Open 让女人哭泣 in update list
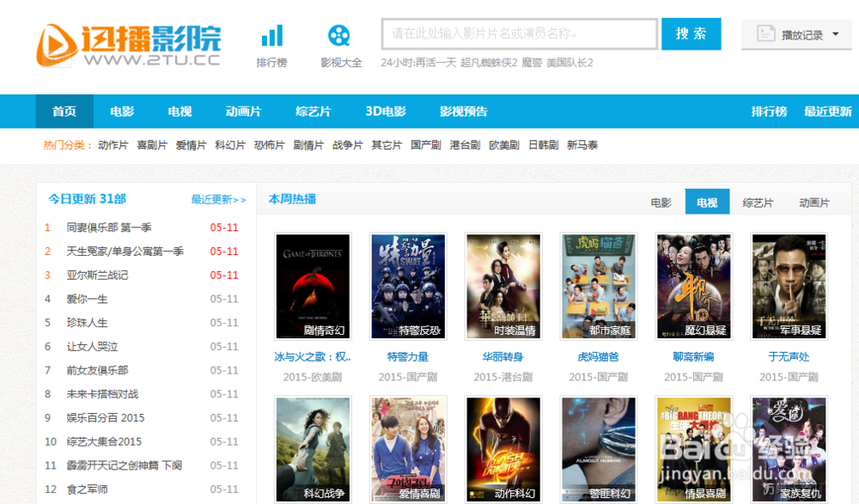 tap(92, 347)
